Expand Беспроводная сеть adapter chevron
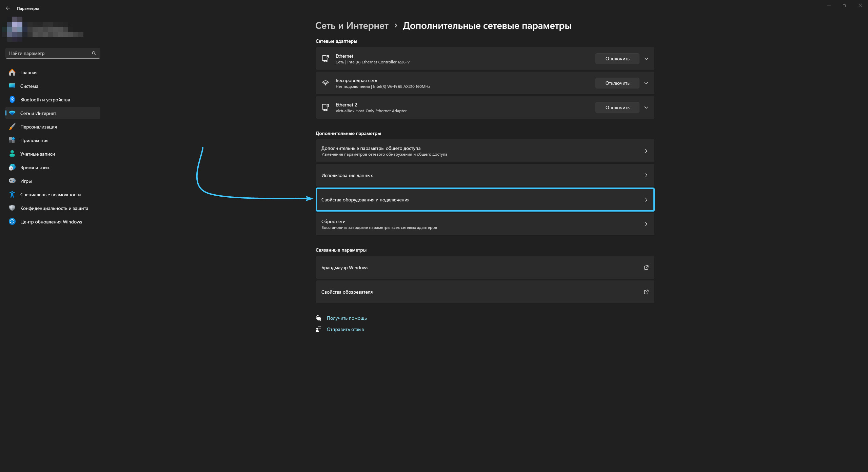This screenshot has width=868, height=472. coord(646,83)
